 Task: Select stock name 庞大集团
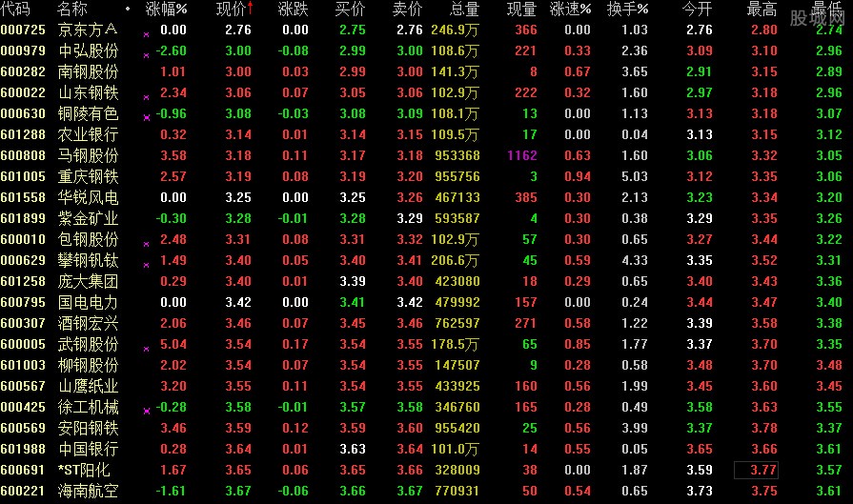88,281
